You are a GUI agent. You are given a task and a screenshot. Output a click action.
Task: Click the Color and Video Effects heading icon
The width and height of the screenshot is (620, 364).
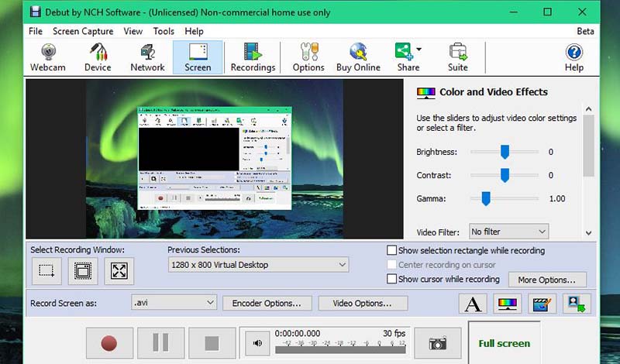(x=425, y=93)
